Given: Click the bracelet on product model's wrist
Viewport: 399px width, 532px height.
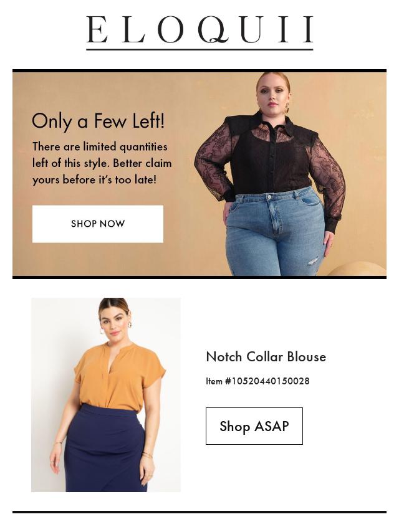Looking at the screenshot, I should (x=147, y=455).
